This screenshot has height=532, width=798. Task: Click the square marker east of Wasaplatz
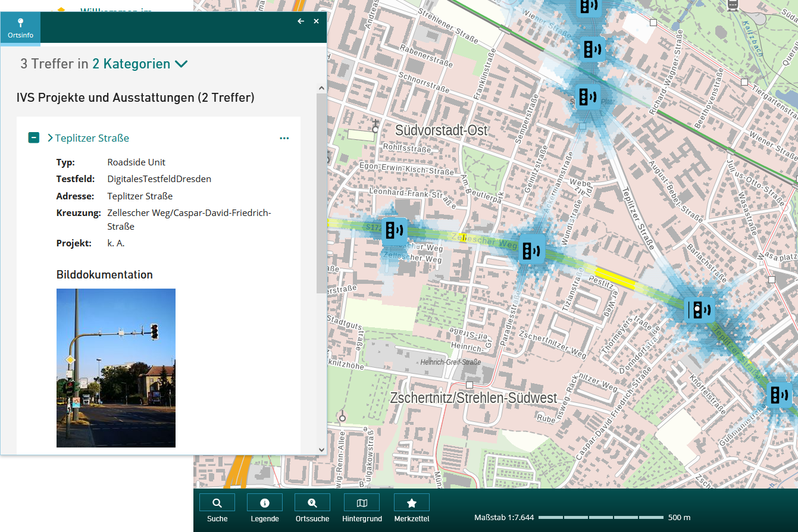coord(771,279)
